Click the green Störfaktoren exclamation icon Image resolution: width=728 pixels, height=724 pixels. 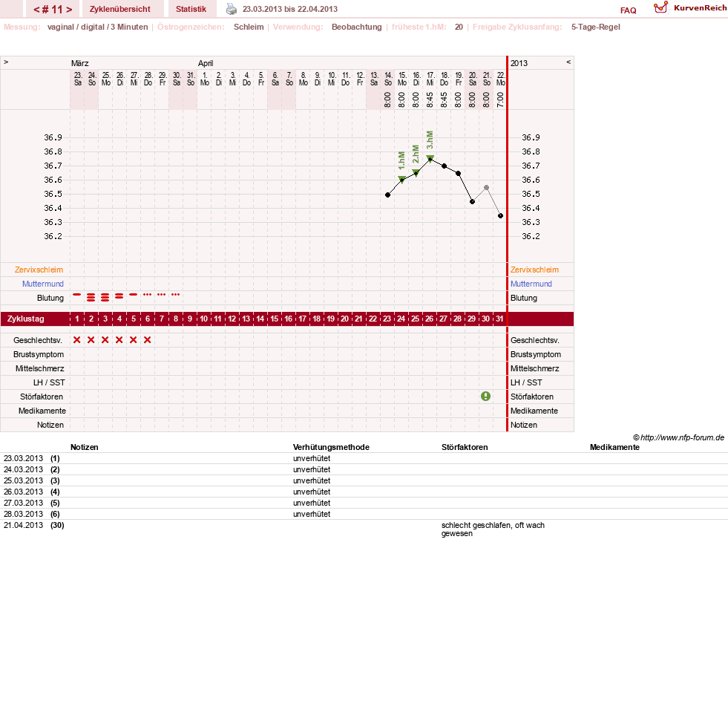[x=485, y=397]
